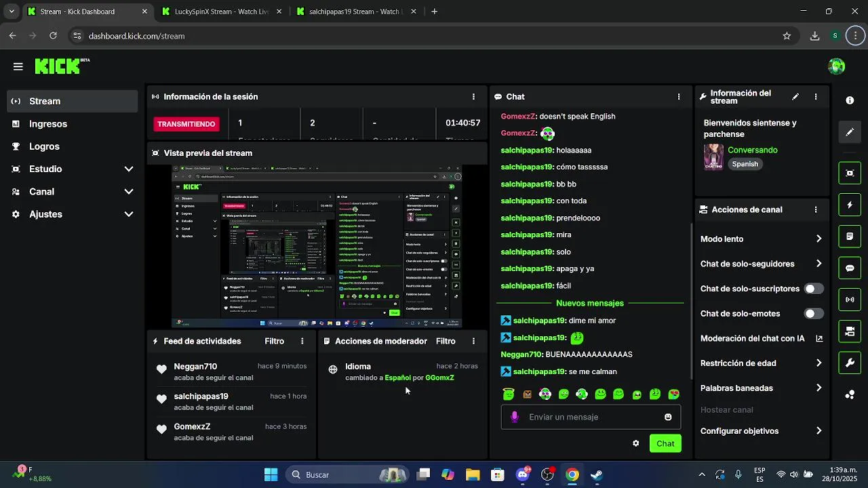Open the emoji picker in message box
The image size is (868, 488).
coord(668,418)
